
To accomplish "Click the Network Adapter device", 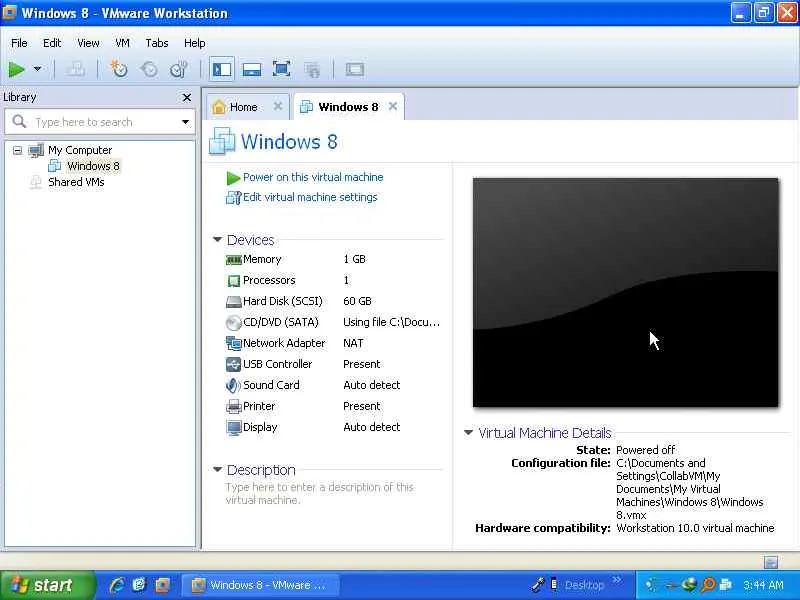I will tap(284, 343).
